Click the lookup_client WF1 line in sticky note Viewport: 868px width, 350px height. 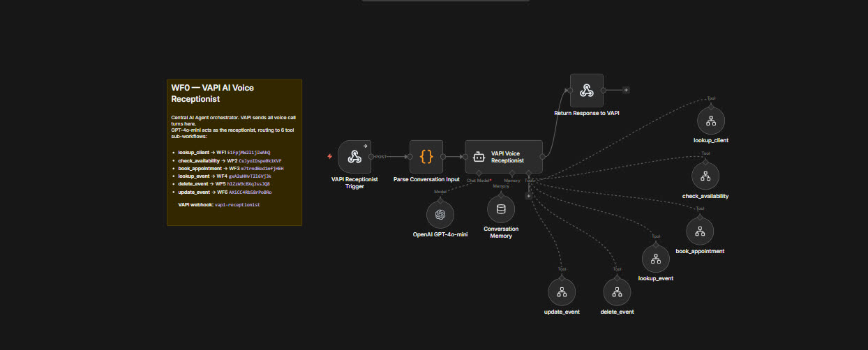(224, 152)
